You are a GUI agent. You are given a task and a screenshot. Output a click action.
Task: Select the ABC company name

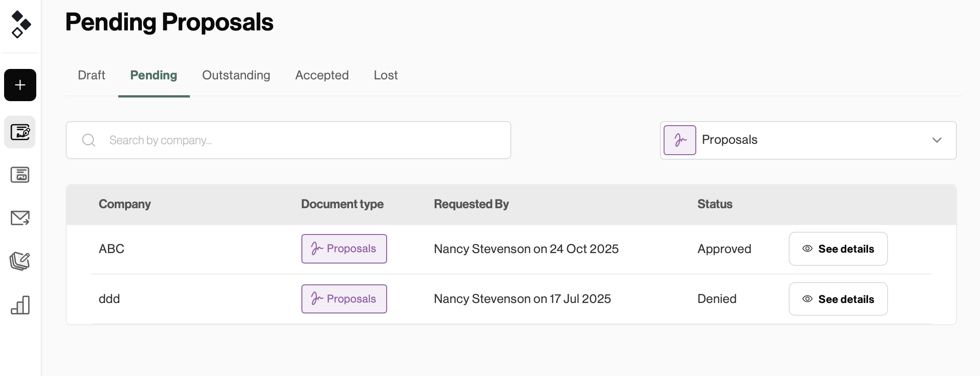(112, 249)
